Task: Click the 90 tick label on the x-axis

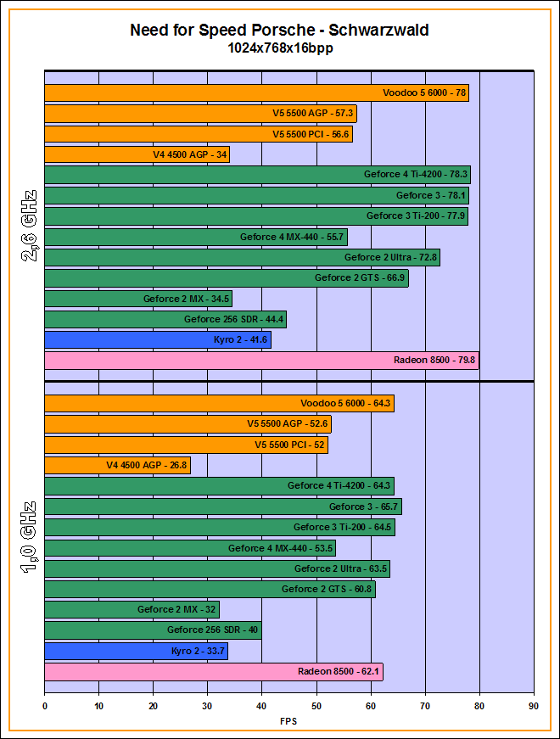Action: click(x=533, y=704)
